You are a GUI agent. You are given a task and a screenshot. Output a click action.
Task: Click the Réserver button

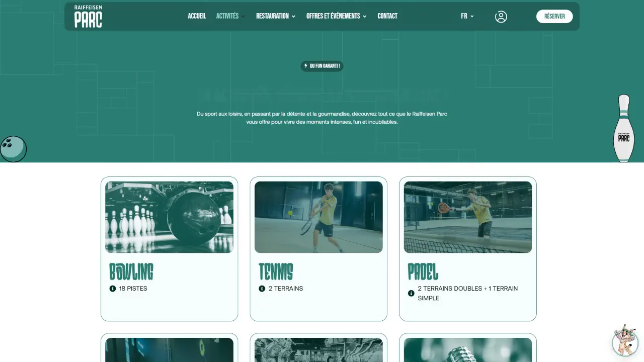(554, 16)
